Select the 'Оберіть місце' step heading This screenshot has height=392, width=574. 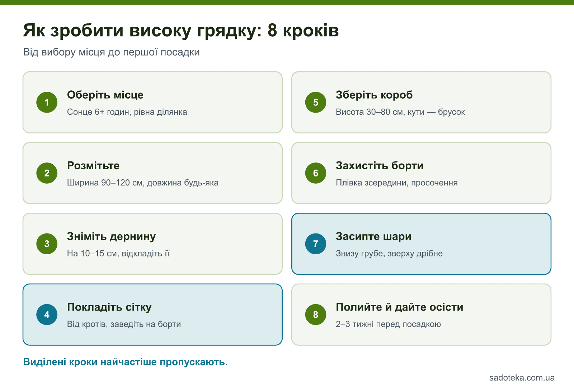[105, 95]
